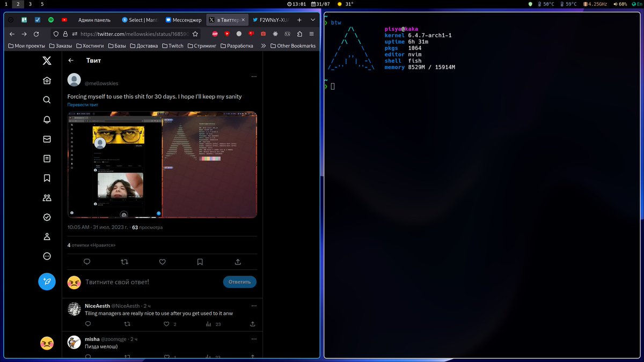Viewport: 644px width, 362px height.
Task: Open pinned Spotify tab
Action: (x=51, y=20)
